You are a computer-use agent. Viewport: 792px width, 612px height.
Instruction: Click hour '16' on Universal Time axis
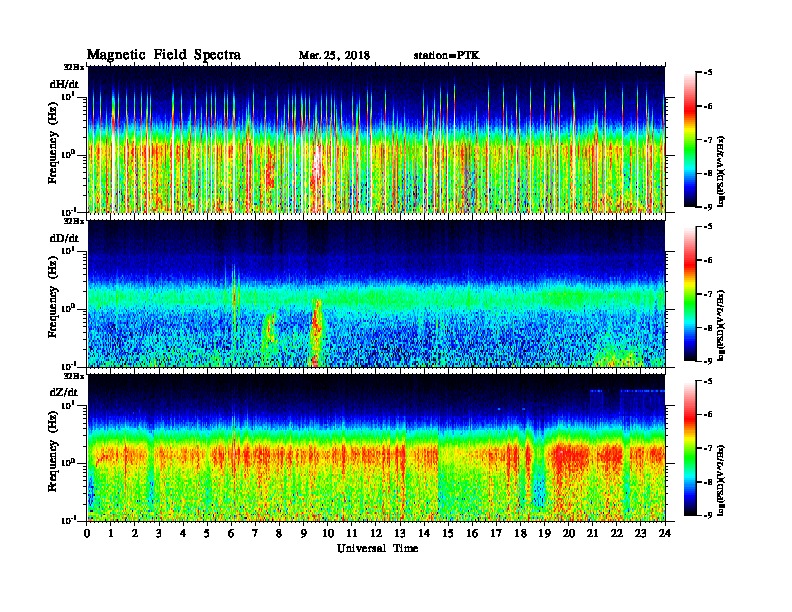(472, 534)
